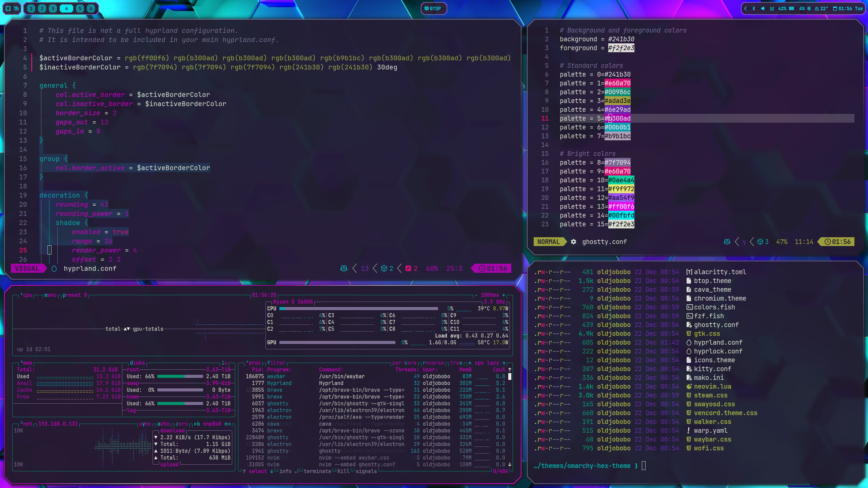Click preset 0 in the btop header
This screenshot has width=868, height=488.
pyautogui.click(x=75, y=295)
